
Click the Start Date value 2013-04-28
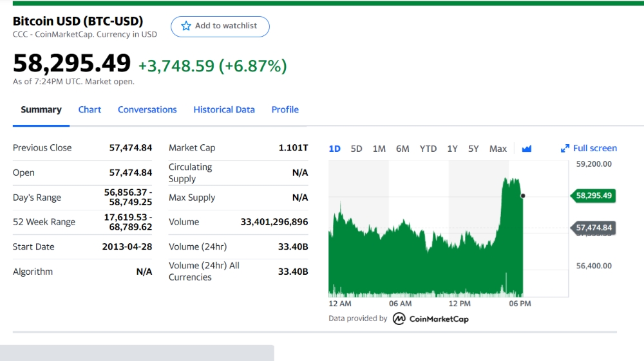tap(127, 246)
